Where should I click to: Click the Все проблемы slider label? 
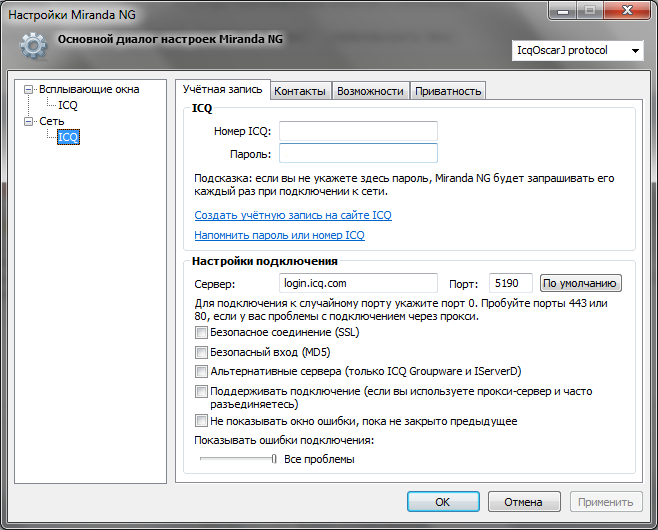(319, 460)
